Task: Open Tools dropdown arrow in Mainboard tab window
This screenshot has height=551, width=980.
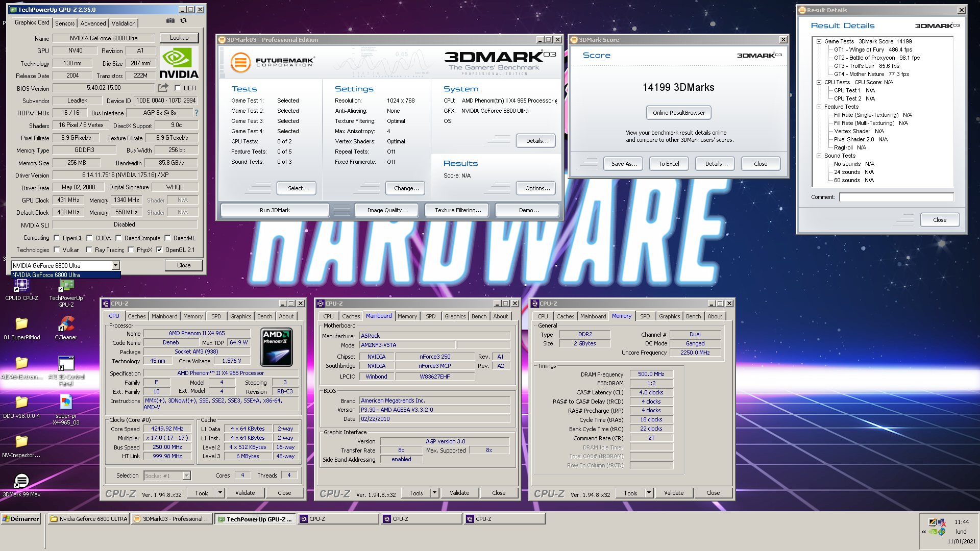Action: pos(434,492)
